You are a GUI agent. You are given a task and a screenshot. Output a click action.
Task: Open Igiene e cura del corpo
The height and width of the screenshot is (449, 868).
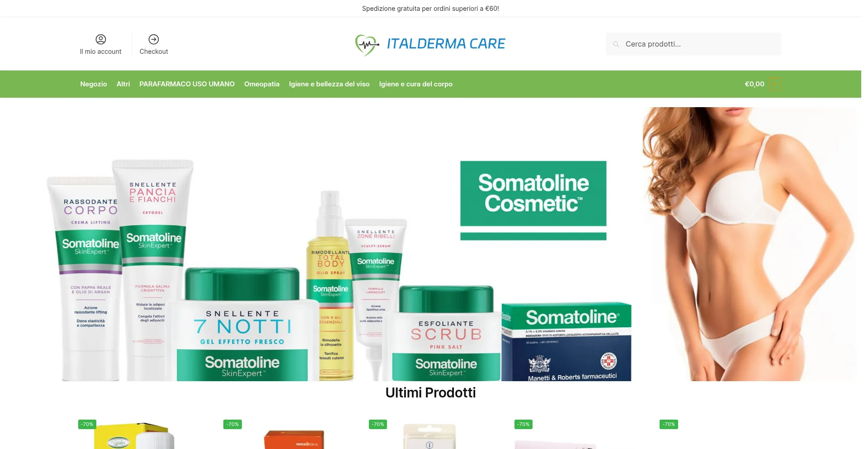click(415, 84)
